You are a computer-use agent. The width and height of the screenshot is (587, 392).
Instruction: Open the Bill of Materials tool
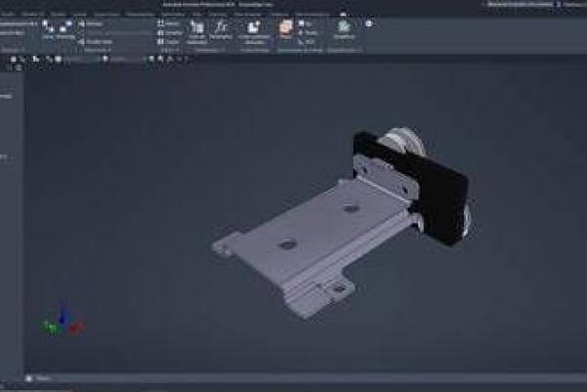(197, 28)
